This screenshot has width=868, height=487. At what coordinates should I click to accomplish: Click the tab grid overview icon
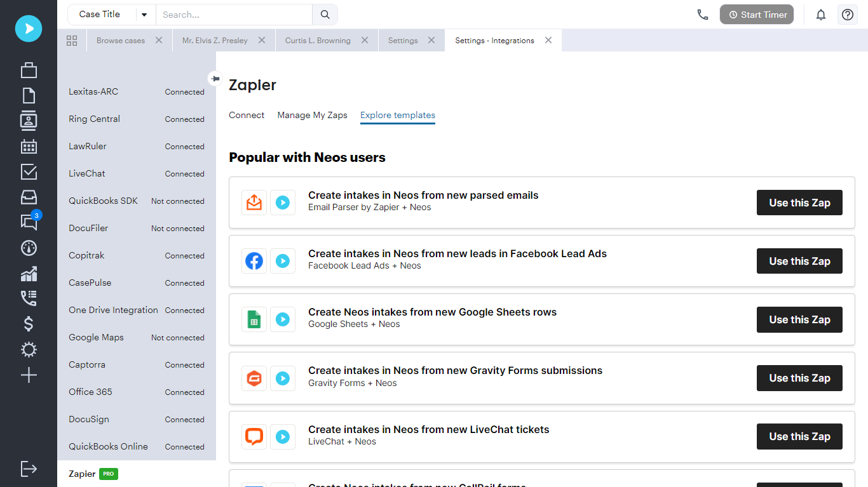72,41
